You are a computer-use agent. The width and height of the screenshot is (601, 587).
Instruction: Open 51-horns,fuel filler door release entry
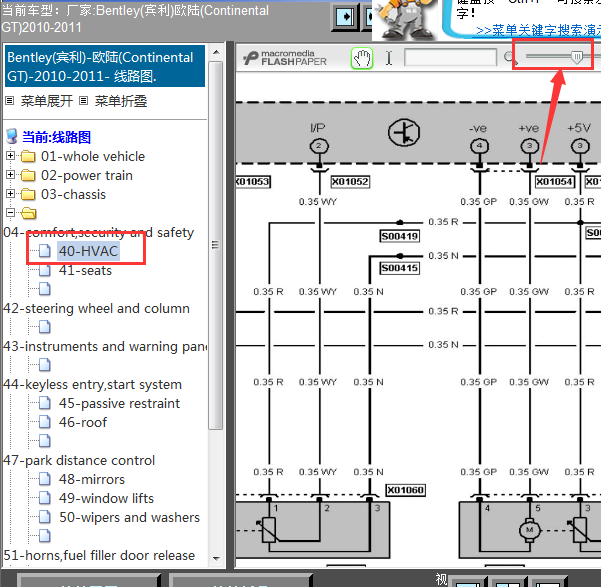coord(99,555)
